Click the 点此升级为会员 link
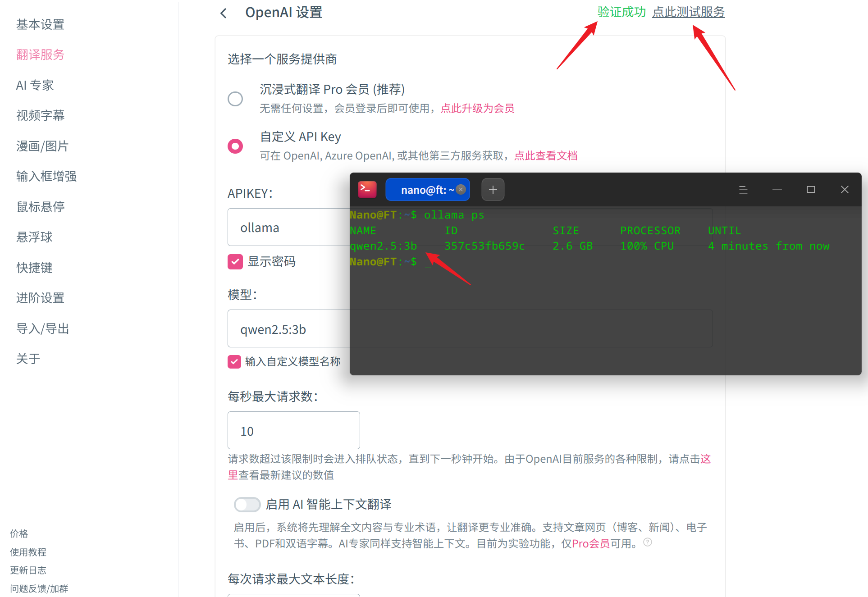Viewport: 868px width, 597px height. pyautogui.click(x=477, y=108)
